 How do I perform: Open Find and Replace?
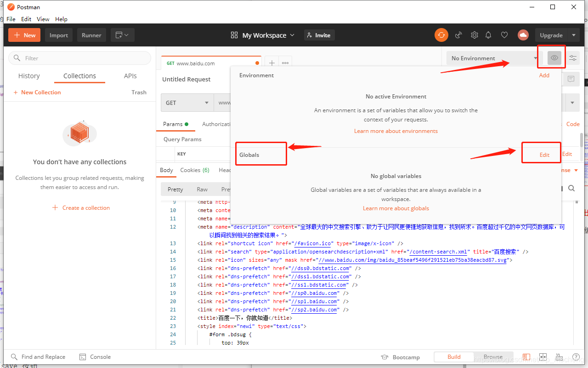point(38,357)
